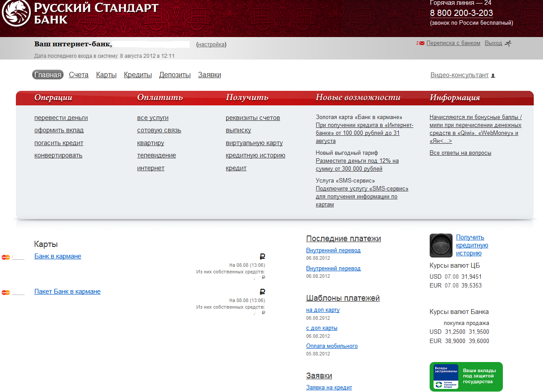Click the USD central bank rate 31,9451

(472, 277)
